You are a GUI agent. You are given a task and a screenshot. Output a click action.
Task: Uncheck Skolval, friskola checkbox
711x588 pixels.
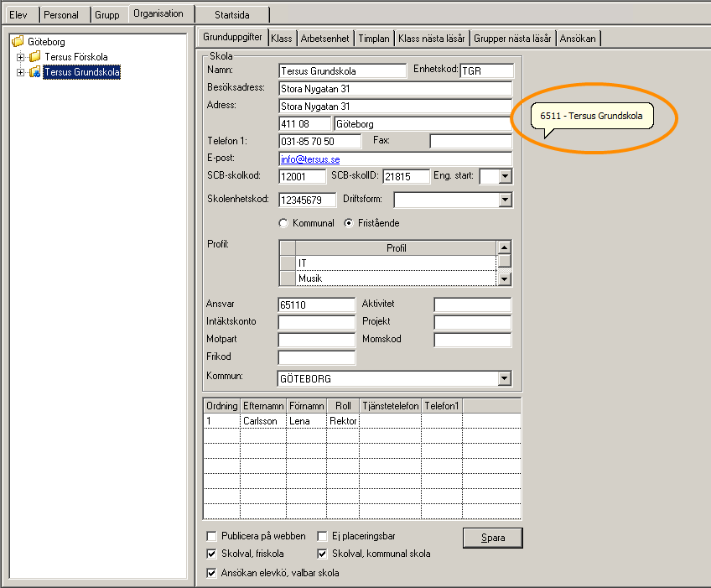(x=211, y=554)
